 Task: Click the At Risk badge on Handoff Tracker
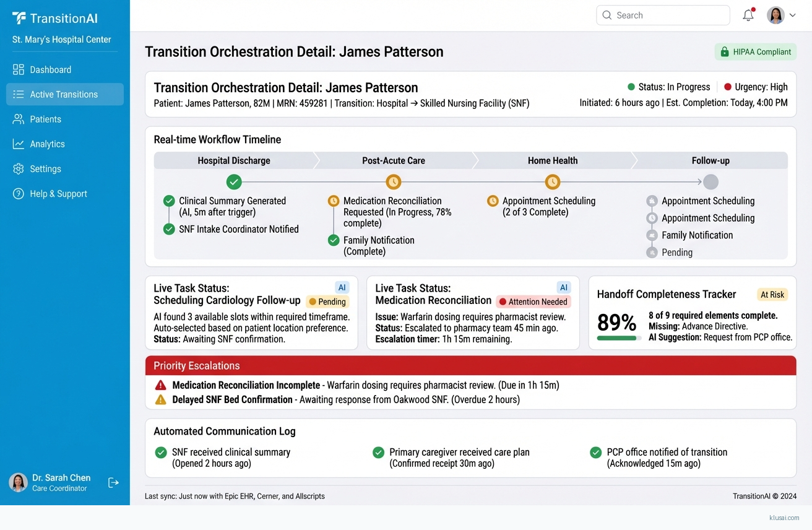click(772, 295)
